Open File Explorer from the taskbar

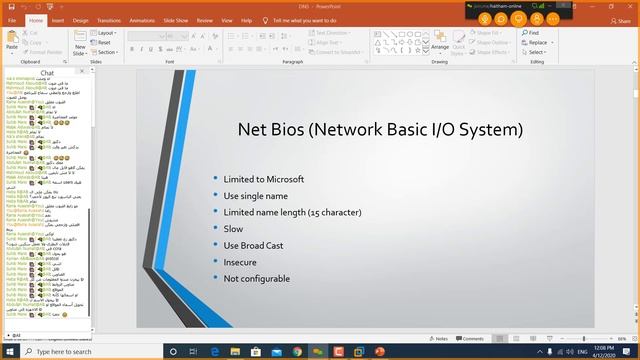(235, 351)
